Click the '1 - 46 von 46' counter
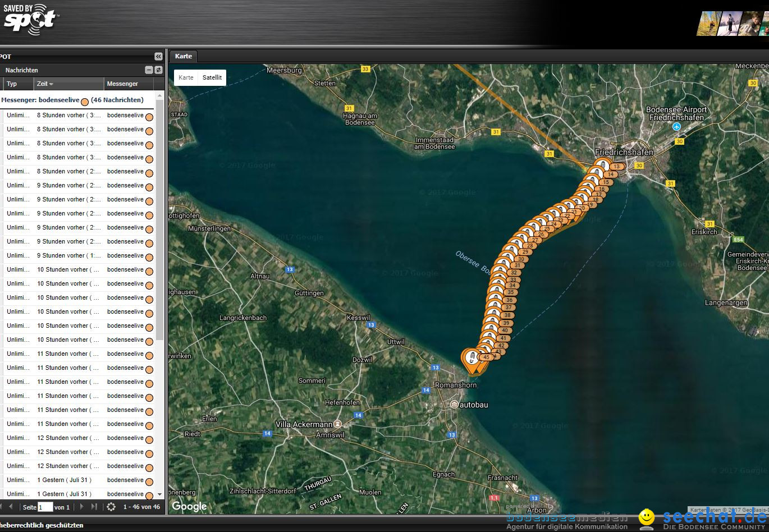Screen dimensions: 769x532 [141, 507]
